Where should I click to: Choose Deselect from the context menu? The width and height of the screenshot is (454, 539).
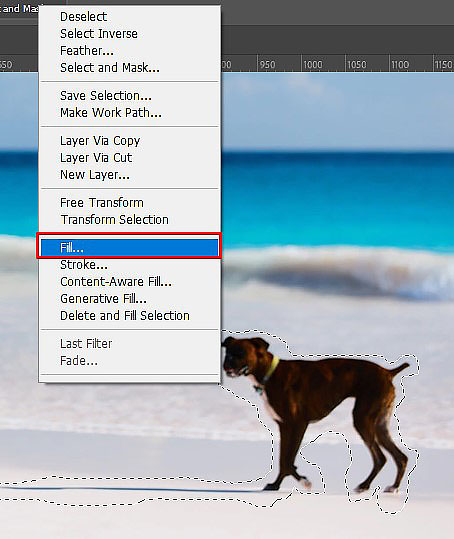coord(129,16)
